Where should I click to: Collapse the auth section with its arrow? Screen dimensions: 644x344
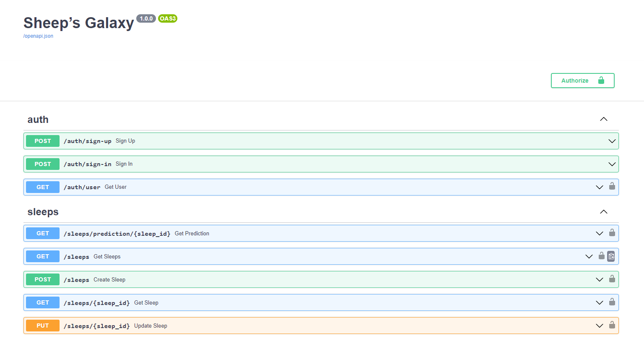[603, 119]
